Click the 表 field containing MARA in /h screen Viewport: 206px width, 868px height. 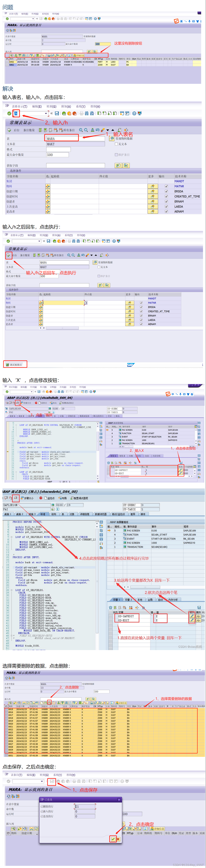[x=75, y=138]
